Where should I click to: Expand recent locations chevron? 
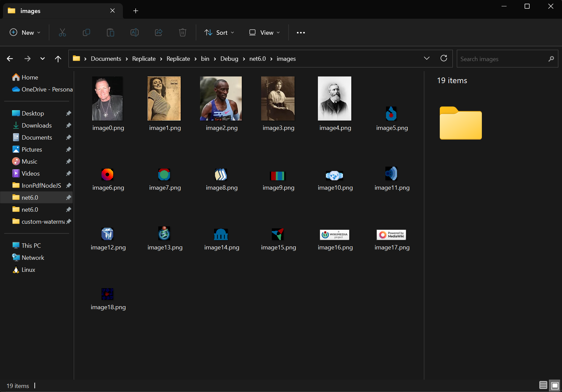pos(42,59)
